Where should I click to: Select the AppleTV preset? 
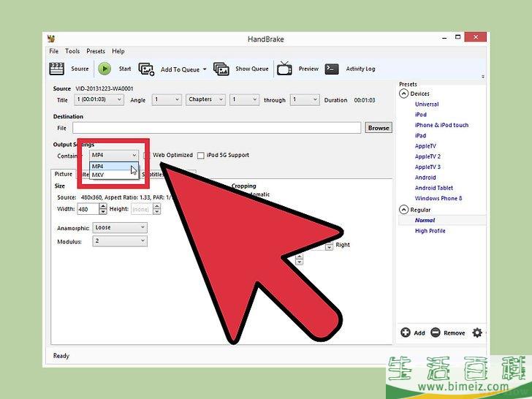[425, 146]
